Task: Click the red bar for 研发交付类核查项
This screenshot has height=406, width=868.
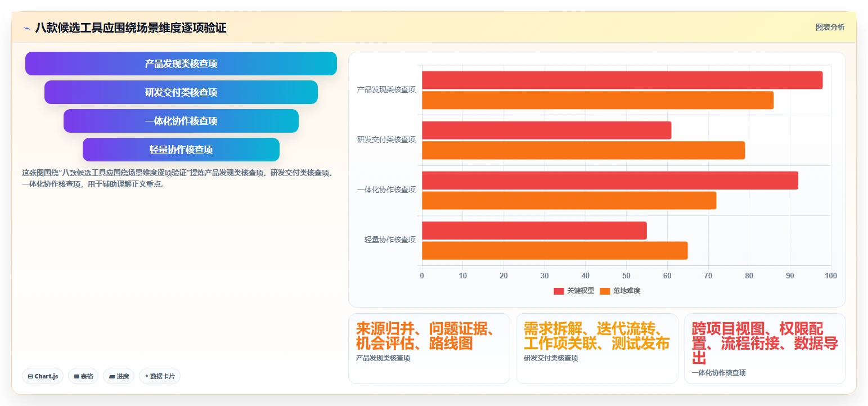Action: (x=547, y=130)
